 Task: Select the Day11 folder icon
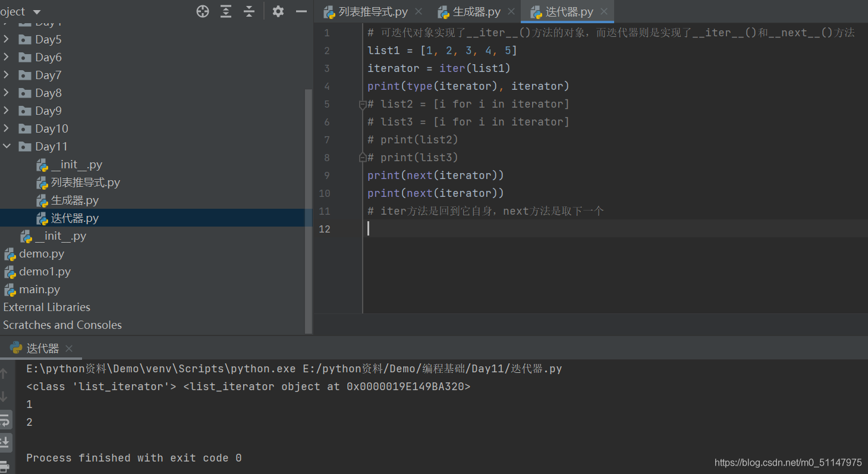coord(25,147)
